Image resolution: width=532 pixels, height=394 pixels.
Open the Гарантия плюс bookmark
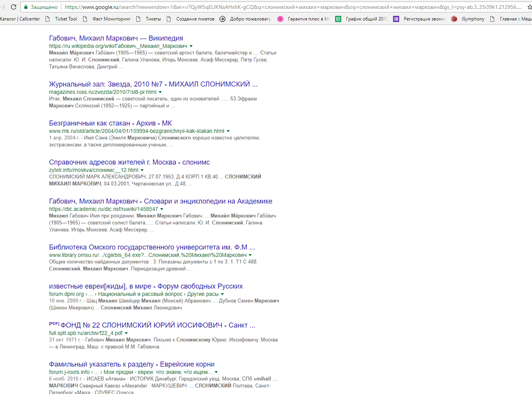303,19
